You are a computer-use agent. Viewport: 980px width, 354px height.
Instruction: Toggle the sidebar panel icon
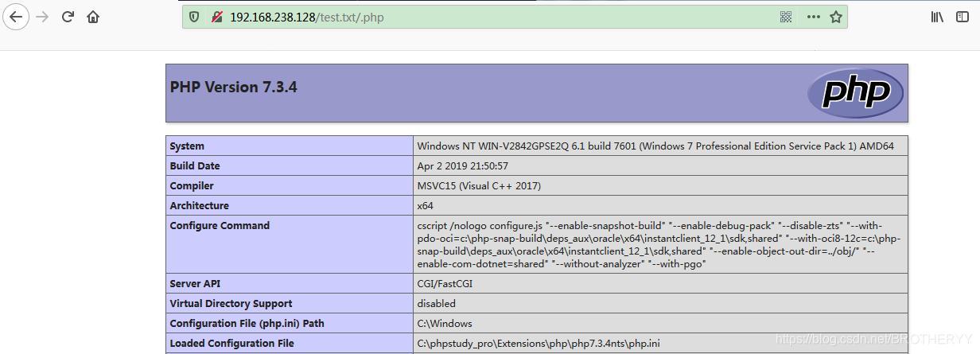click(963, 17)
